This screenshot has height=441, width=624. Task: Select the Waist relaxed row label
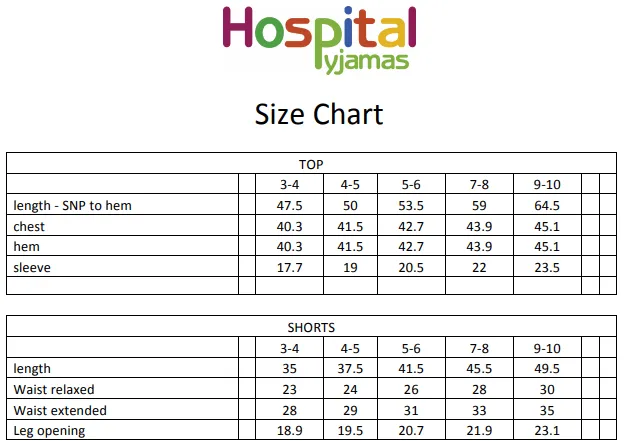click(54, 389)
